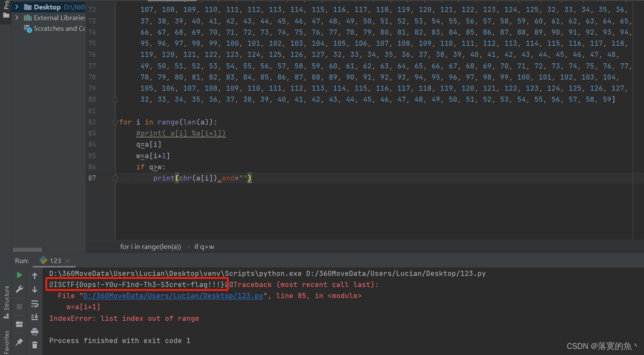
Task: Click the horizontal editor scrollbar
Action: [x=27, y=249]
